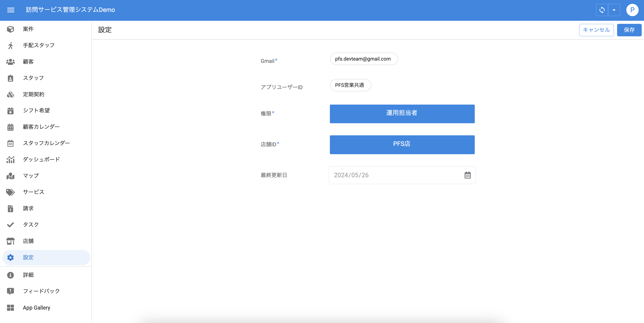Click the ダッシュボード chart icon
644x323 pixels.
[11, 160]
